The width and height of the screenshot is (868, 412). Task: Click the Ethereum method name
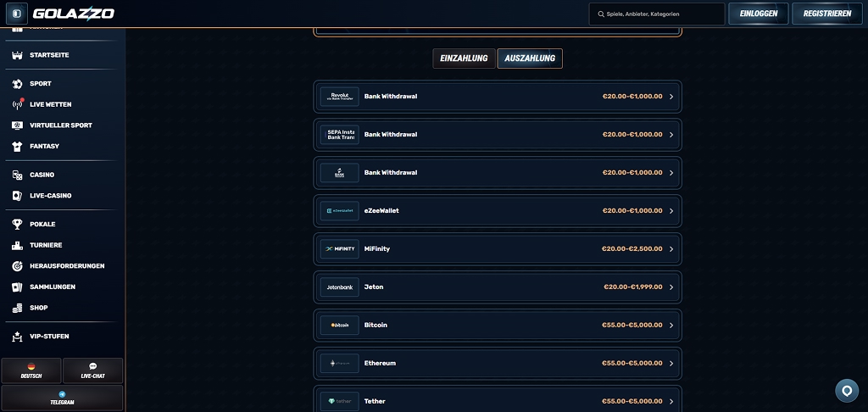tap(380, 364)
